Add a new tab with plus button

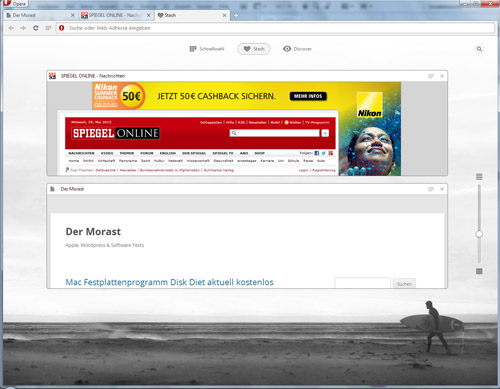pyautogui.click(x=235, y=15)
